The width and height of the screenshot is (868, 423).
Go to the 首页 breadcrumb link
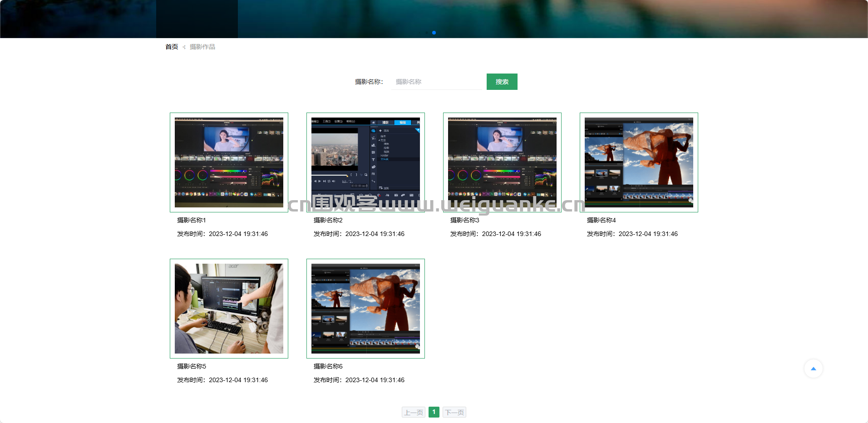pos(172,47)
